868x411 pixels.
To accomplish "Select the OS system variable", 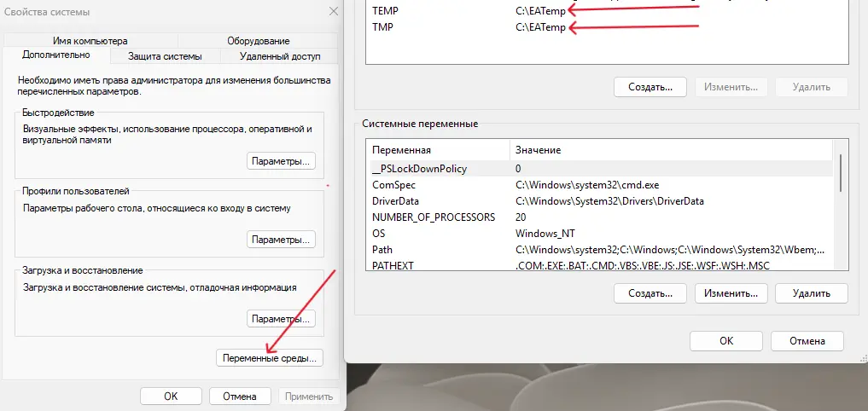I will (x=599, y=234).
